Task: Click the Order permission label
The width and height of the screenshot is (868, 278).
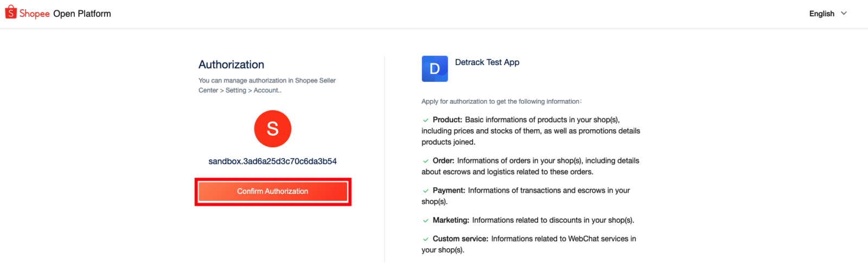Action: [x=443, y=161]
